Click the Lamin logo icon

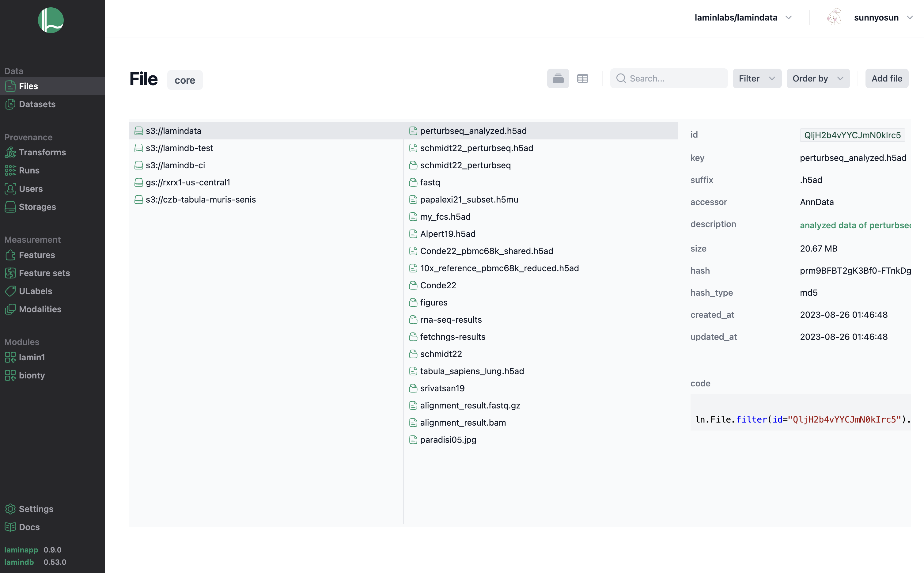pos(51,21)
